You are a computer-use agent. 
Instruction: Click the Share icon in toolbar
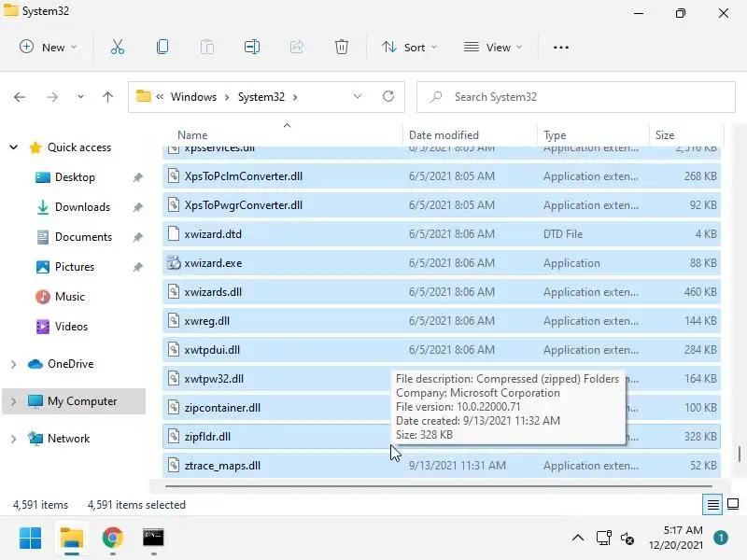297,48
